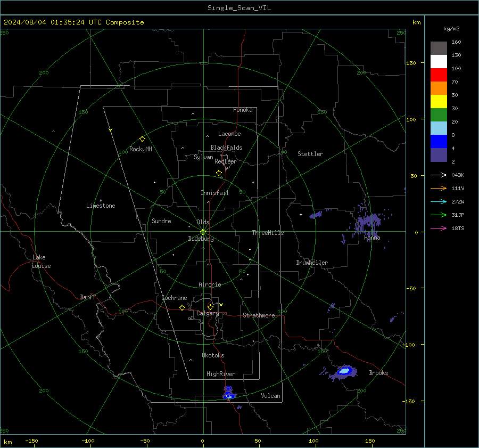Screen dimensions: 479x448
Task: Click the 2024/08/04 01:35:24 UTC Composite timestamp
Action: (73, 22)
